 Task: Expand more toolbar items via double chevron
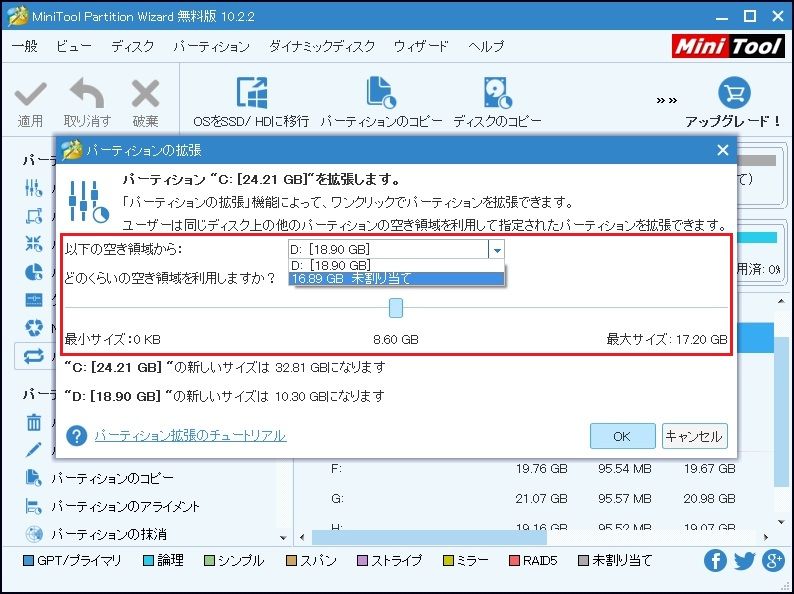coord(666,100)
